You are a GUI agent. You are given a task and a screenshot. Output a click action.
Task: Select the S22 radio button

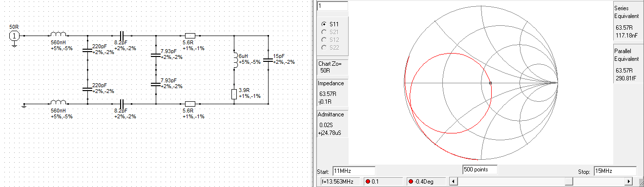(324, 47)
